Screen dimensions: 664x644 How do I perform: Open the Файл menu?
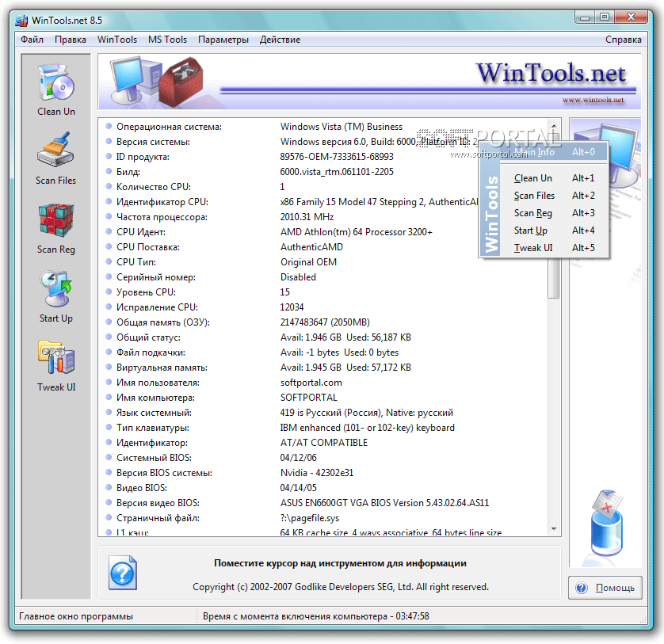[32, 40]
